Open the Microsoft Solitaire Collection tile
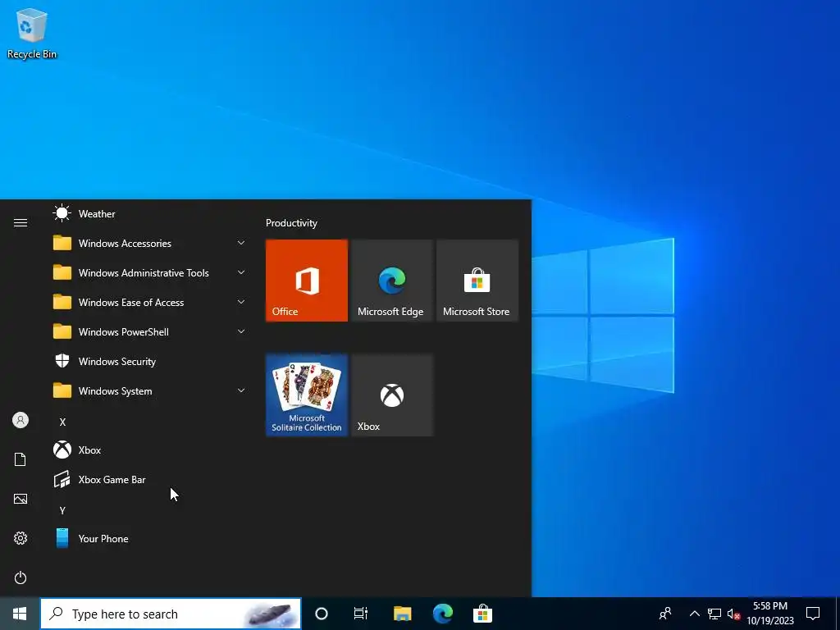Screen dimensions: 840x630 (x=307, y=395)
